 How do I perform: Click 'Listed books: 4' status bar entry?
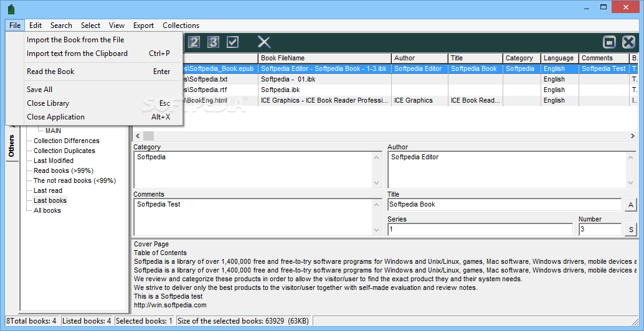click(x=87, y=321)
